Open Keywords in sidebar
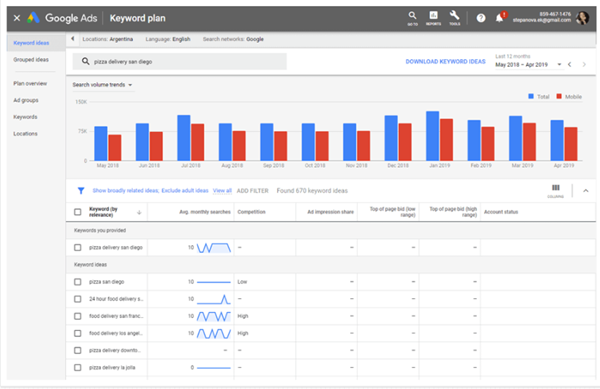The width and height of the screenshot is (600, 389). pyautogui.click(x=25, y=117)
